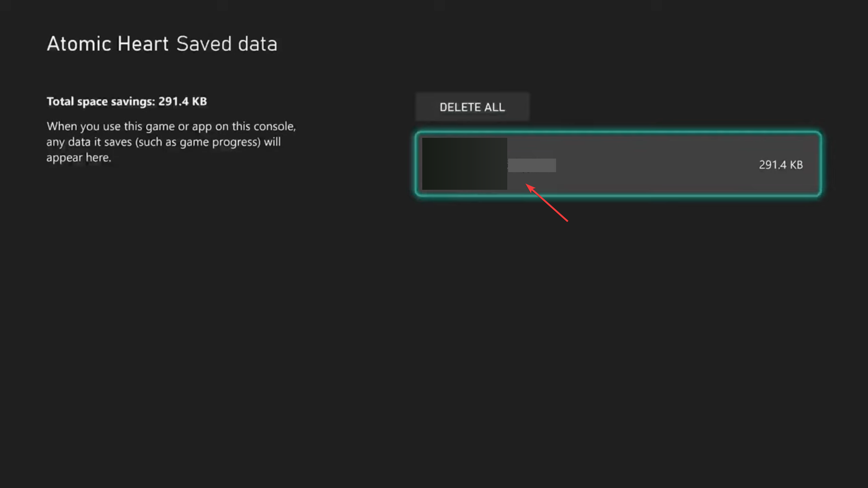
Task: Click the Total space savings: 291.4 KB text
Action: pos(127,101)
